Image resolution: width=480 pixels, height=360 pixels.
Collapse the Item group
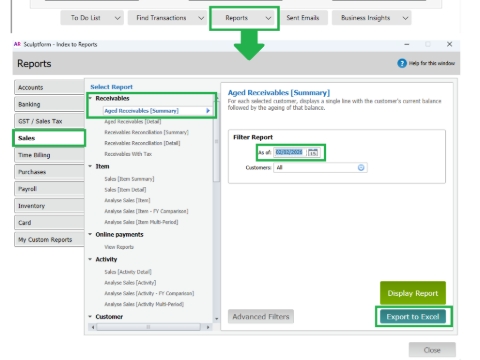tap(90, 166)
